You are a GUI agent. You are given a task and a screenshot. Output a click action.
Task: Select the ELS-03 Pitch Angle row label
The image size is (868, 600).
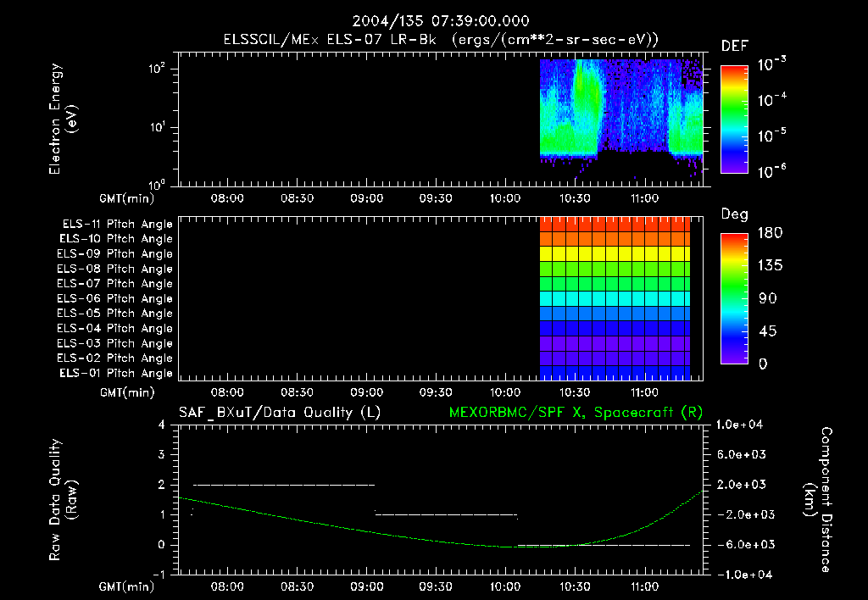[115, 344]
